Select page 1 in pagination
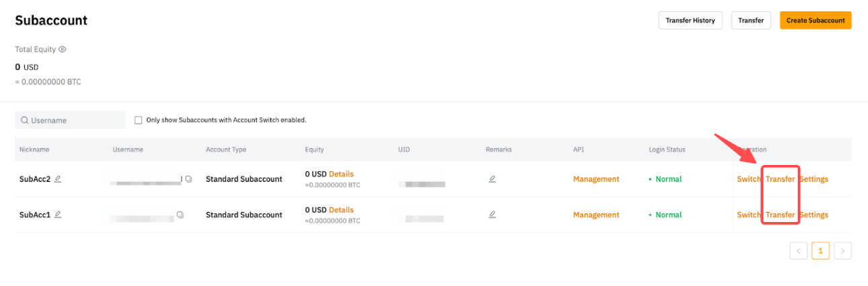The height and width of the screenshot is (286, 868). click(820, 251)
